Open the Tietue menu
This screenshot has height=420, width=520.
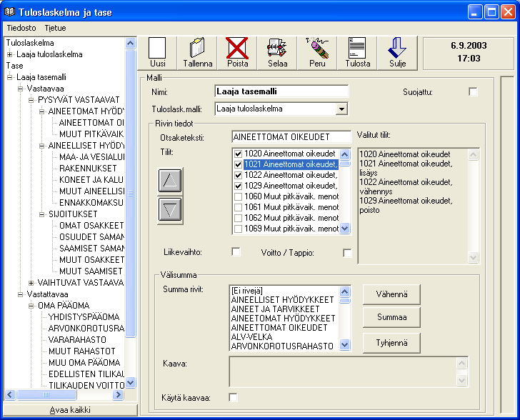click(x=56, y=28)
